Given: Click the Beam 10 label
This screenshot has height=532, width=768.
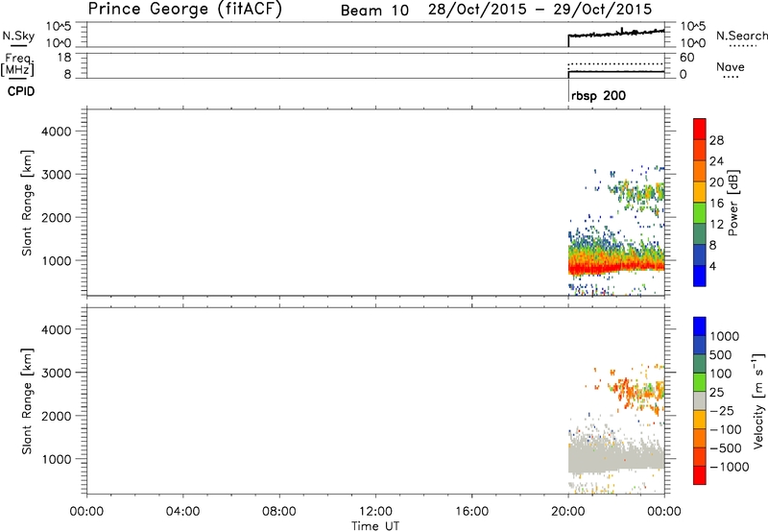Looking at the screenshot, I should pos(374,11).
